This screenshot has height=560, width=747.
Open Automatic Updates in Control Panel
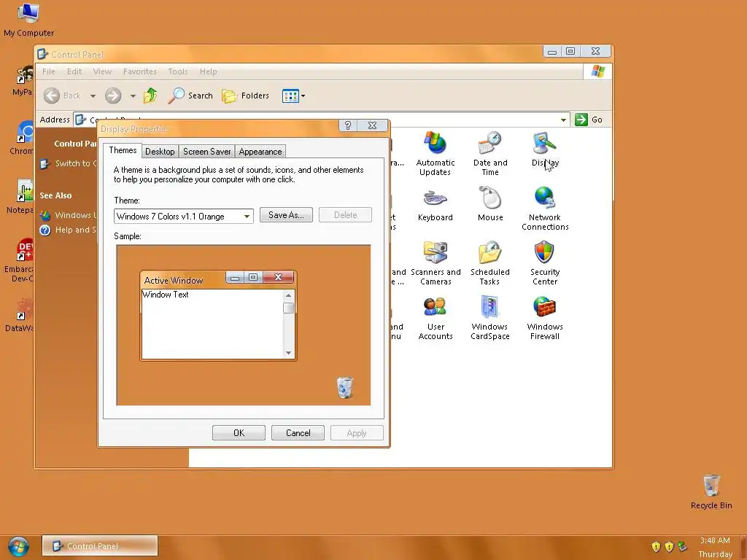(435, 153)
